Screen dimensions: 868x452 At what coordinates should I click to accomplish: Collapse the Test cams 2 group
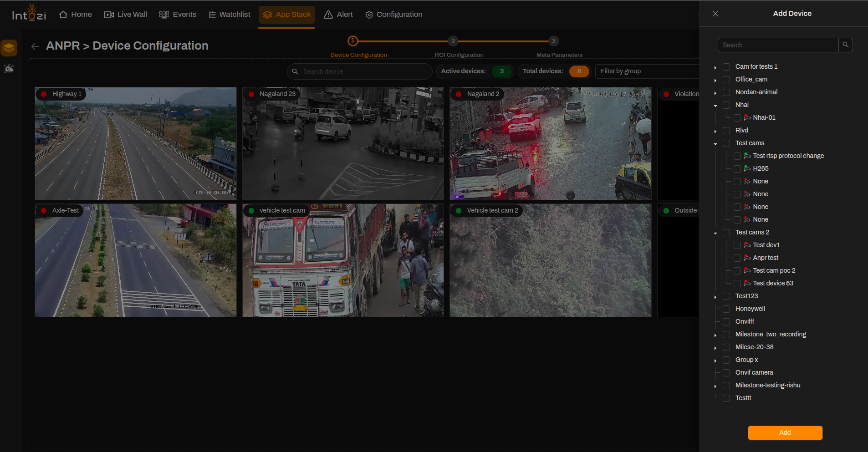point(715,233)
